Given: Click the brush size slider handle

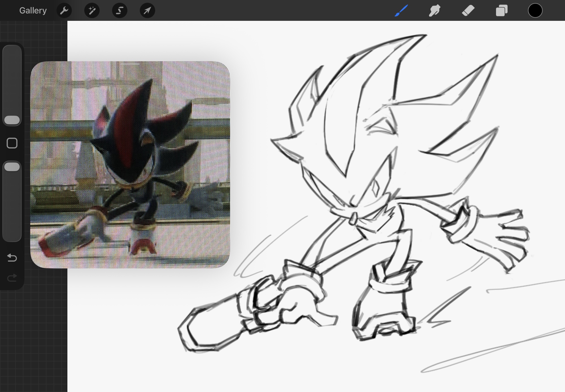Looking at the screenshot, I should point(12,120).
